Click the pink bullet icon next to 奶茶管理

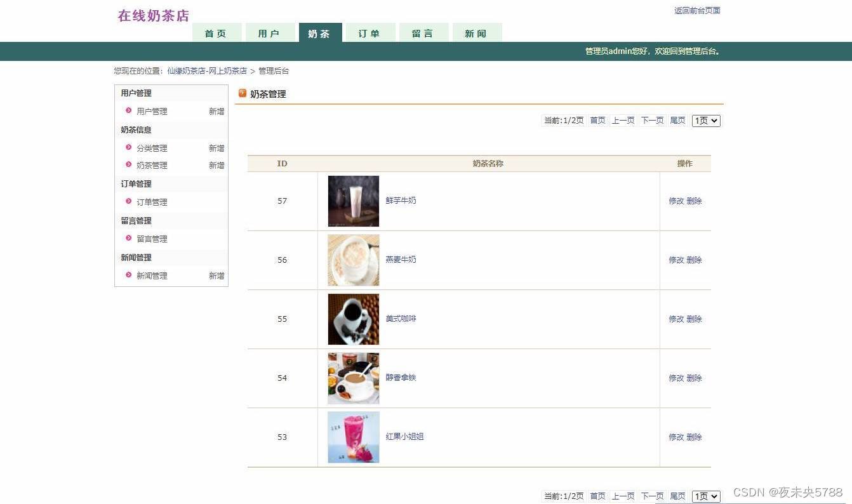click(x=129, y=164)
